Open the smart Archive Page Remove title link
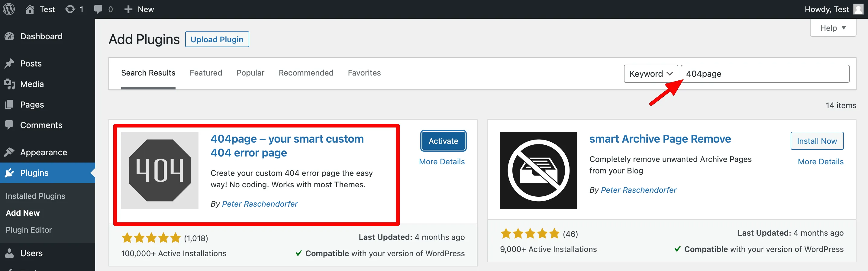868x271 pixels. point(660,139)
